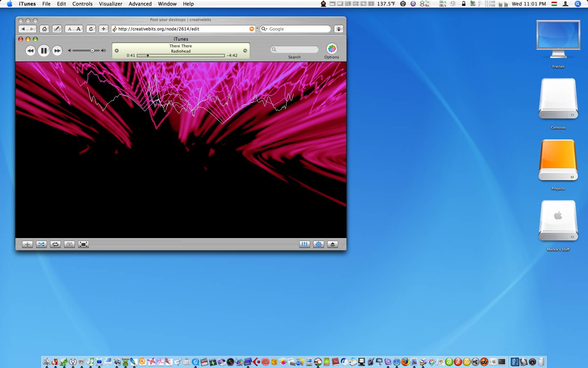Viewport: 588px width, 368px height.
Task: Click the bug report button in Safari
Action: tap(339, 29)
